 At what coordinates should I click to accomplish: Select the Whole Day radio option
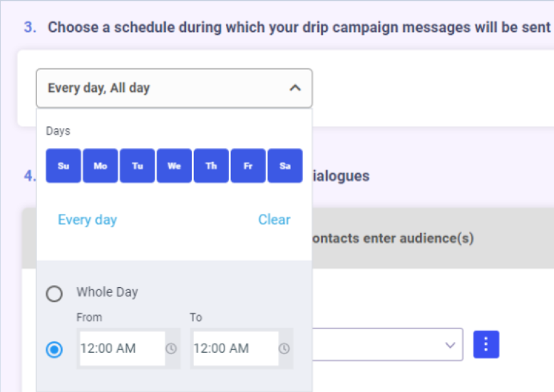point(54,293)
